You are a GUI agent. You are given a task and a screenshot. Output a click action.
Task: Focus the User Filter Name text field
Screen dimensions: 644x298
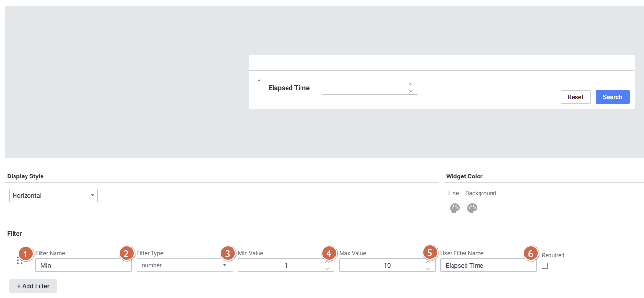488,265
